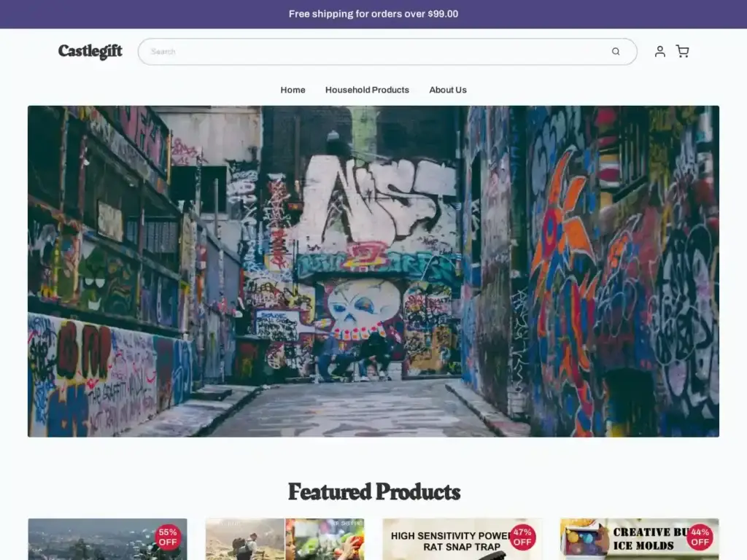Click the orange graffiti on the right wall
Image resolution: width=747 pixels, height=560 pixels.
click(x=562, y=241)
